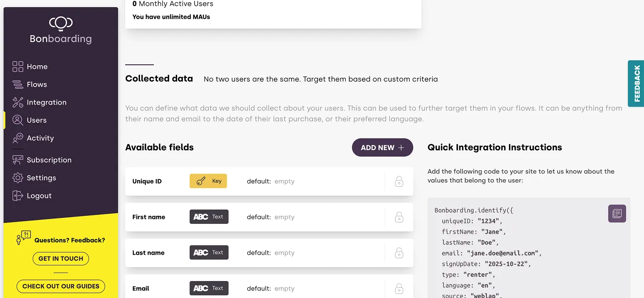Open the Subscription sidebar icon

(x=18, y=160)
